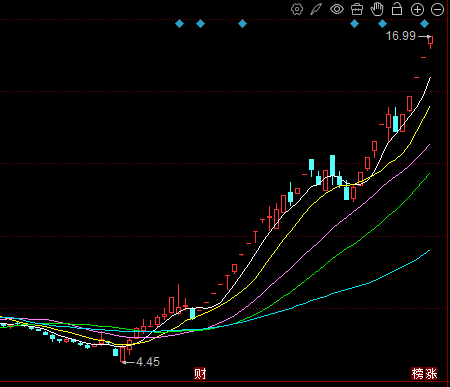Toggle the chart lock icon
The height and width of the screenshot is (387, 450).
397,9
